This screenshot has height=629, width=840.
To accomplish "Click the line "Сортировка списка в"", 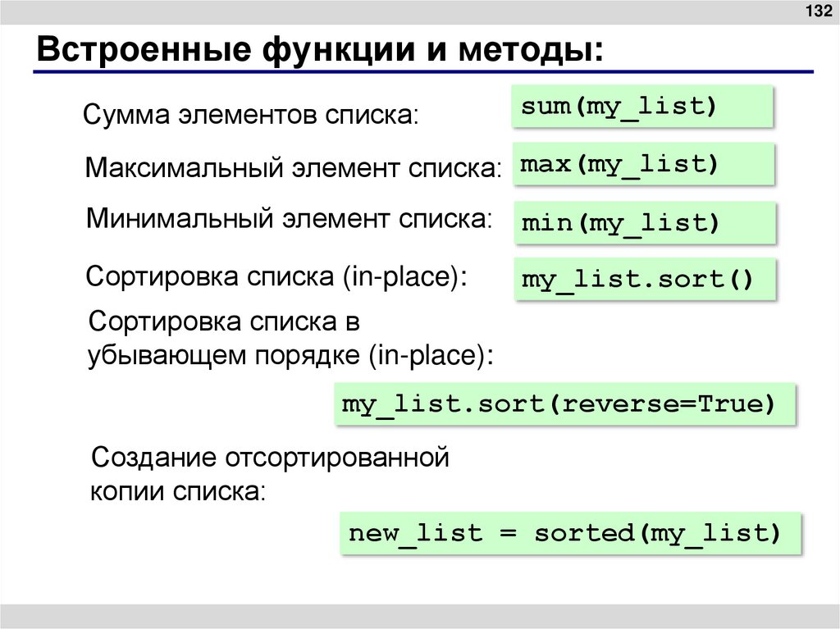I will 224,321.
